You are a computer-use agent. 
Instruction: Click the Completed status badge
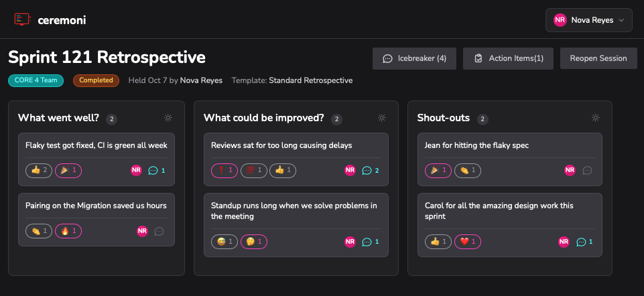pyautogui.click(x=96, y=80)
